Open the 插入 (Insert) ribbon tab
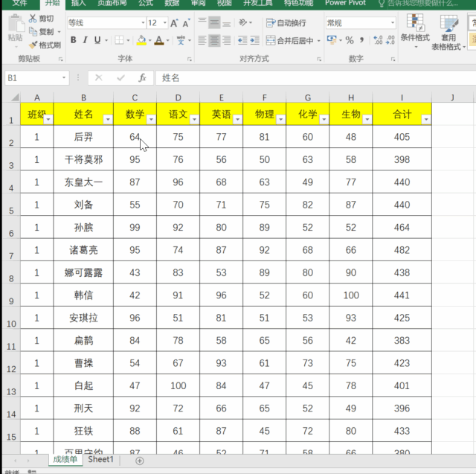 (x=78, y=3)
